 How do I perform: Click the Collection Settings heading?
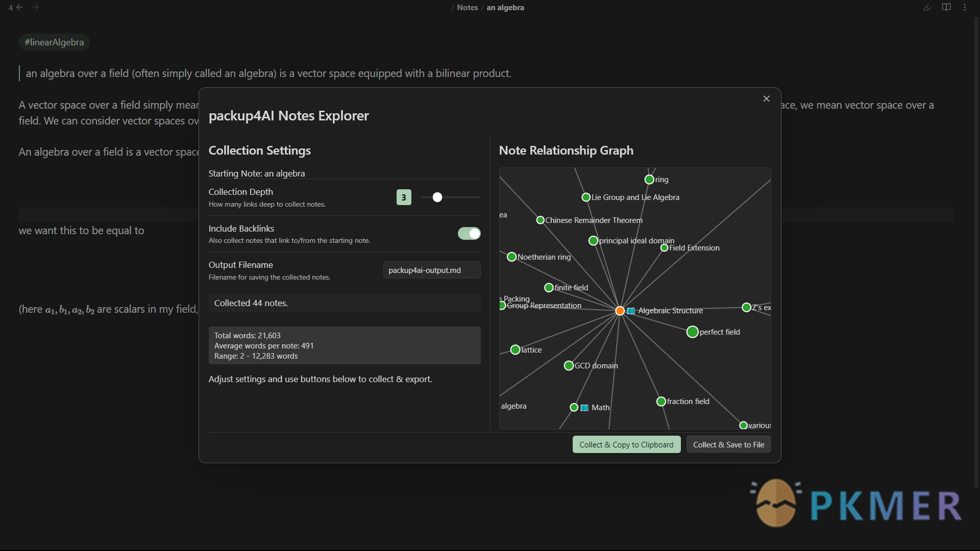pyautogui.click(x=260, y=151)
